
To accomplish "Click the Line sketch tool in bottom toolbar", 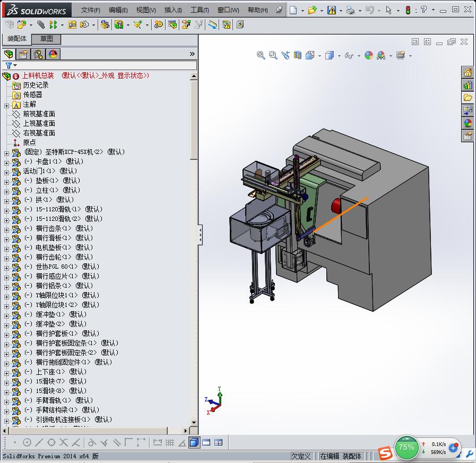I will tap(39, 442).
